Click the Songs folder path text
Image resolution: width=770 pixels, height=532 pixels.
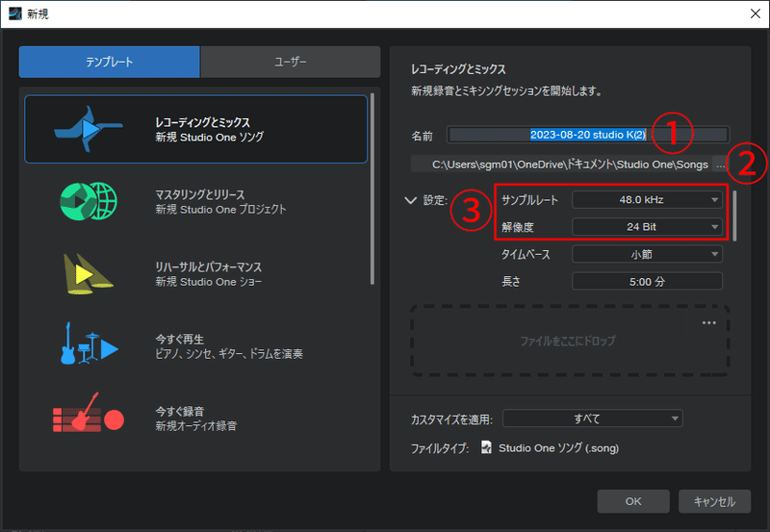pos(570,165)
